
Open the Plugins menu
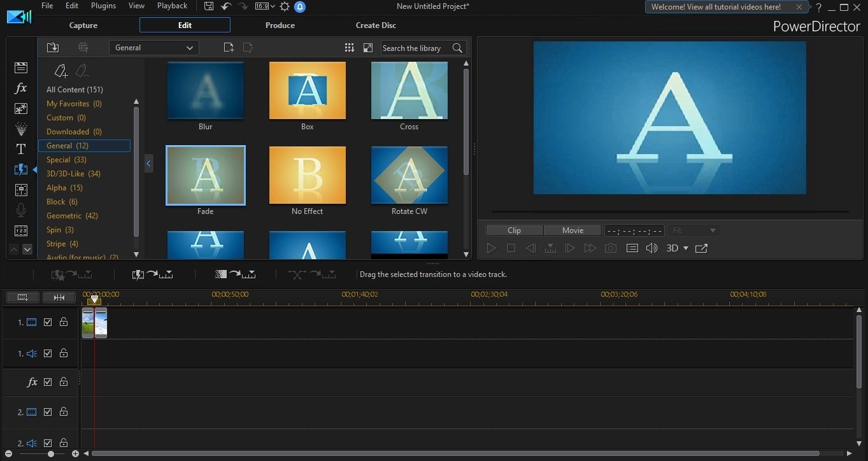coord(103,6)
